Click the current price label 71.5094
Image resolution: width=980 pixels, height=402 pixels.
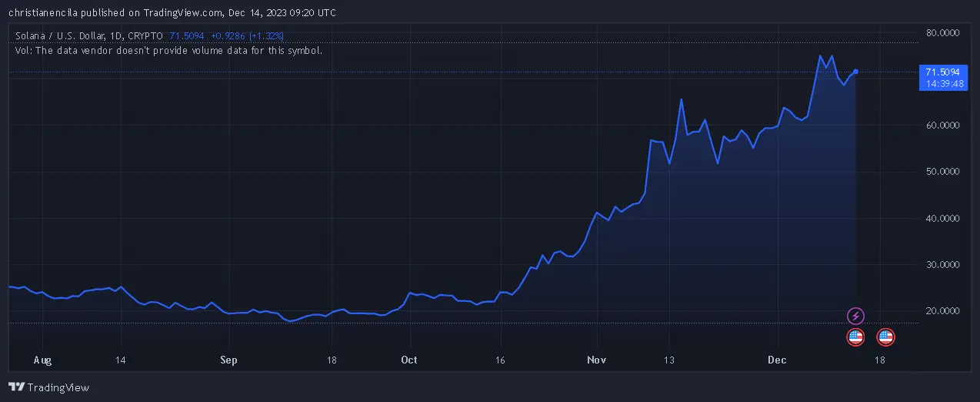pos(942,72)
